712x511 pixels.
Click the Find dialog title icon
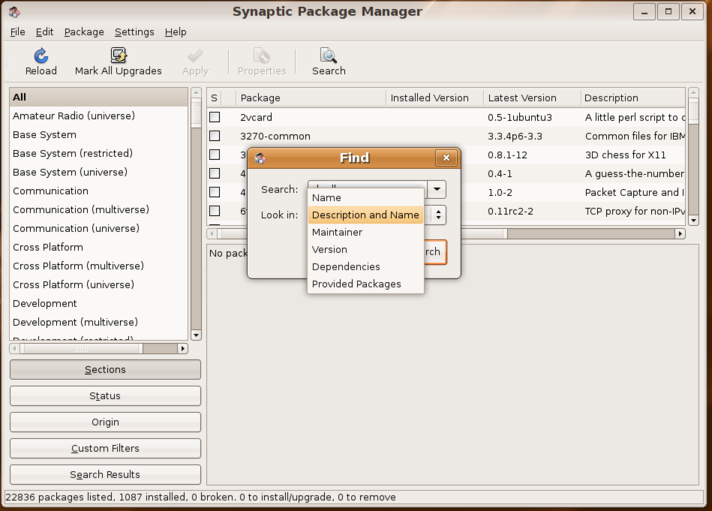tap(260, 158)
